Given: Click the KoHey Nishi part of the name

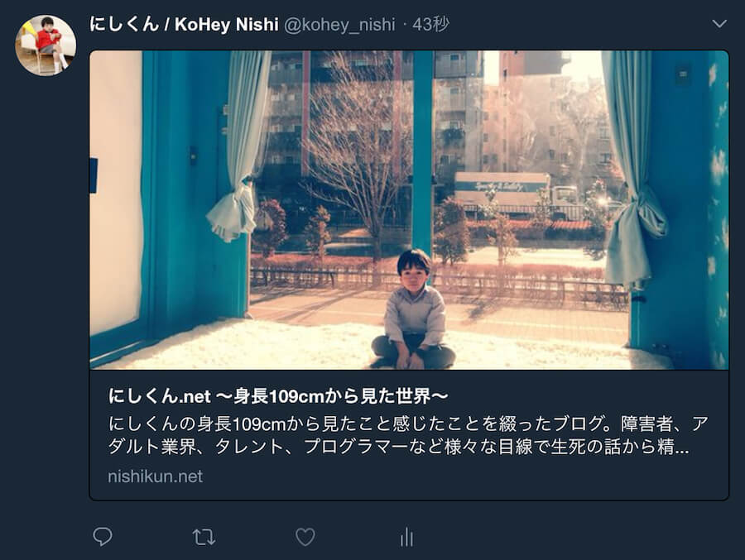Looking at the screenshot, I should tap(226, 24).
